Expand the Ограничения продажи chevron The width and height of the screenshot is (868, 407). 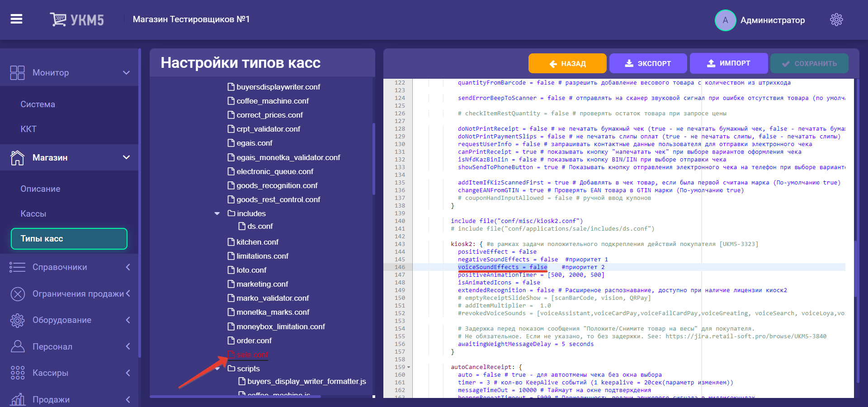coord(128,293)
